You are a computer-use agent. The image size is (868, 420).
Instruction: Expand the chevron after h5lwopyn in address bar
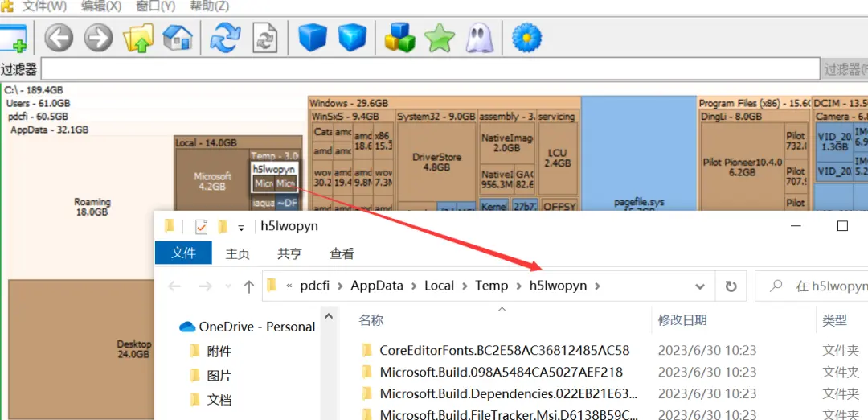pos(596,286)
